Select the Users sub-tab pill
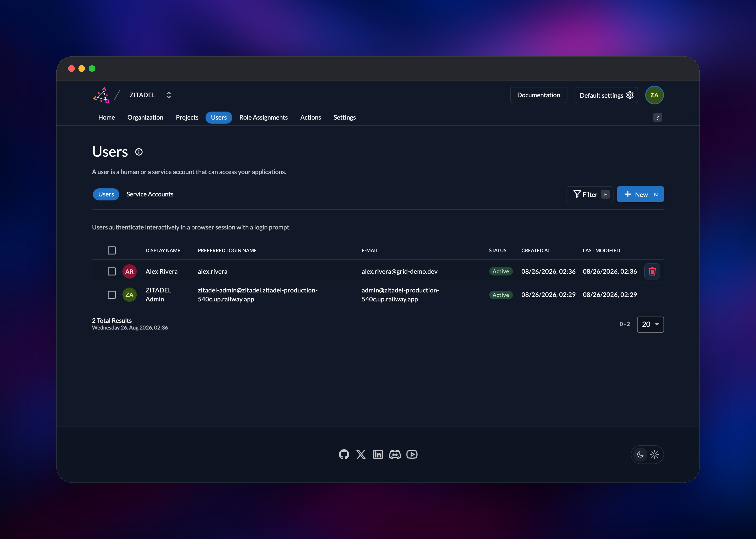This screenshot has height=539, width=756. pos(106,195)
